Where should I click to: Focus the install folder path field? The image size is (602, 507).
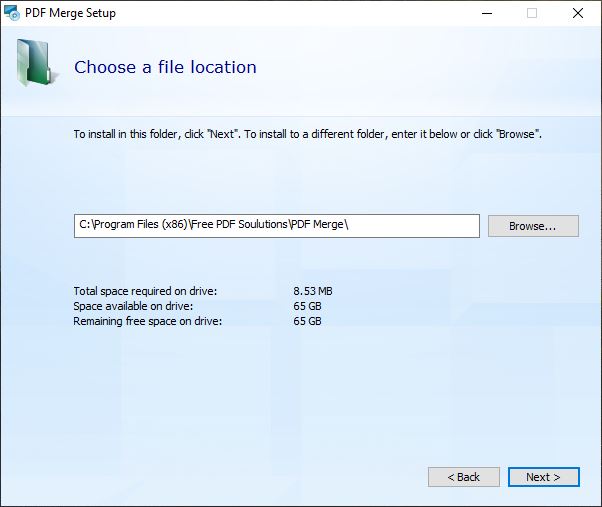277,226
